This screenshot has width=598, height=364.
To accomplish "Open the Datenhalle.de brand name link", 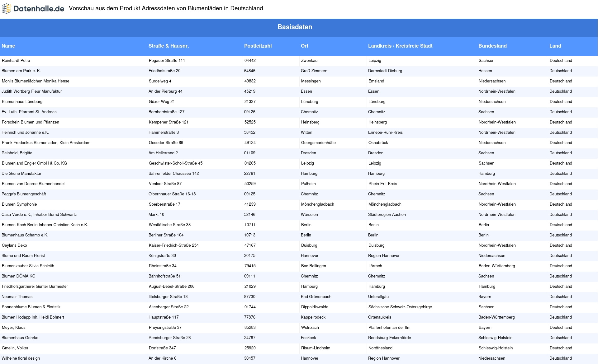I will (x=39, y=9).
